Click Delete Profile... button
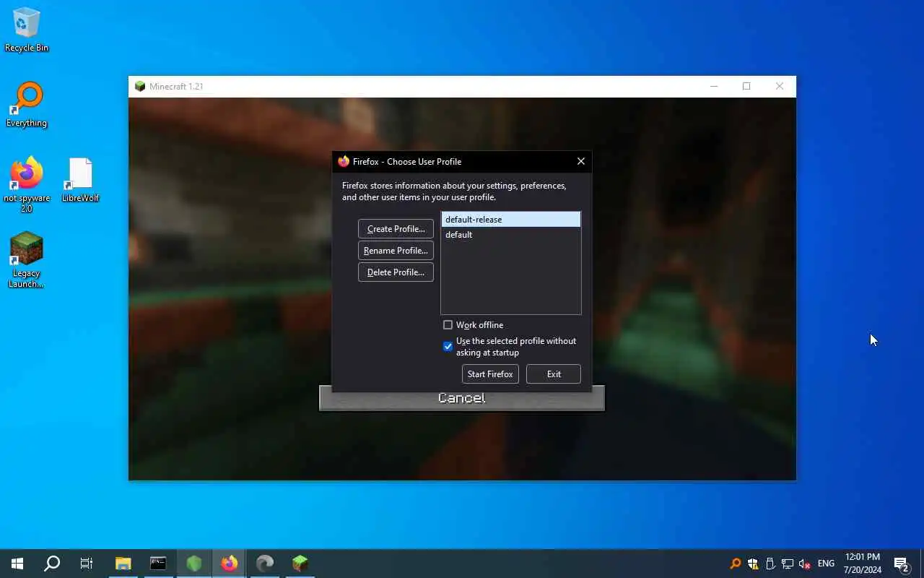This screenshot has height=578, width=924. pos(396,272)
